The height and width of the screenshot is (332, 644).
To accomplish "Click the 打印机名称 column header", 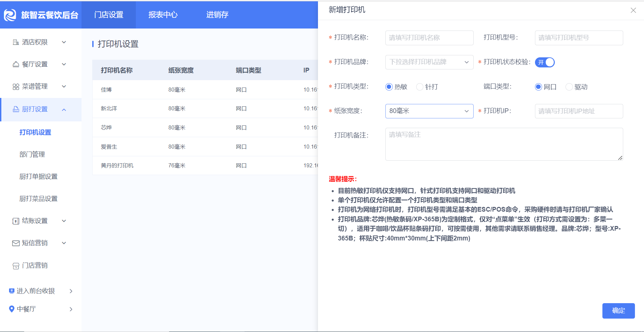I will click(x=117, y=70).
